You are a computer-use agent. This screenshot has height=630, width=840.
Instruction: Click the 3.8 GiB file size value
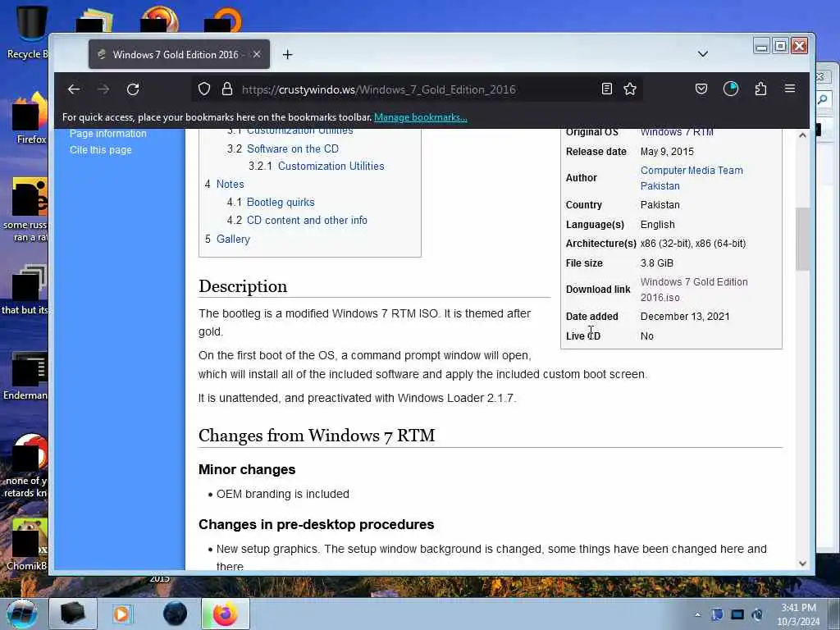point(657,263)
